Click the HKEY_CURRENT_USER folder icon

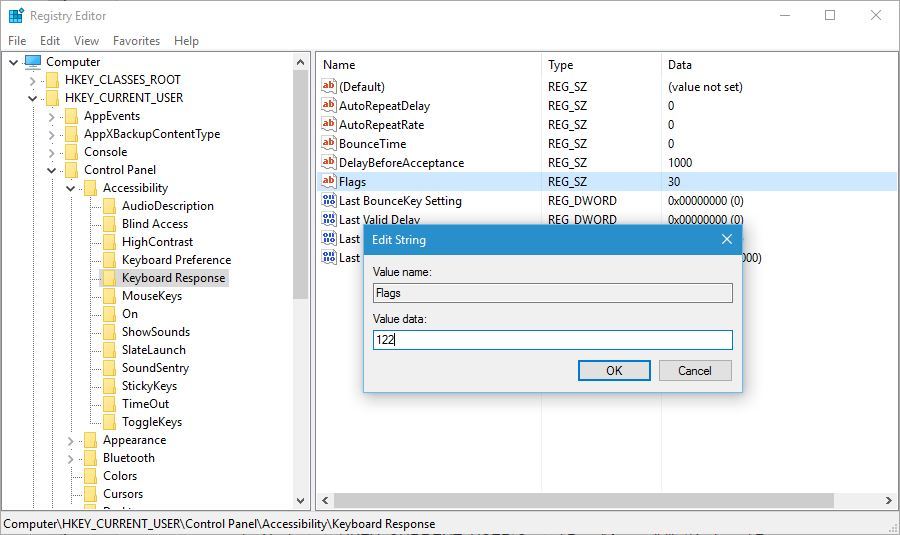tap(52, 98)
